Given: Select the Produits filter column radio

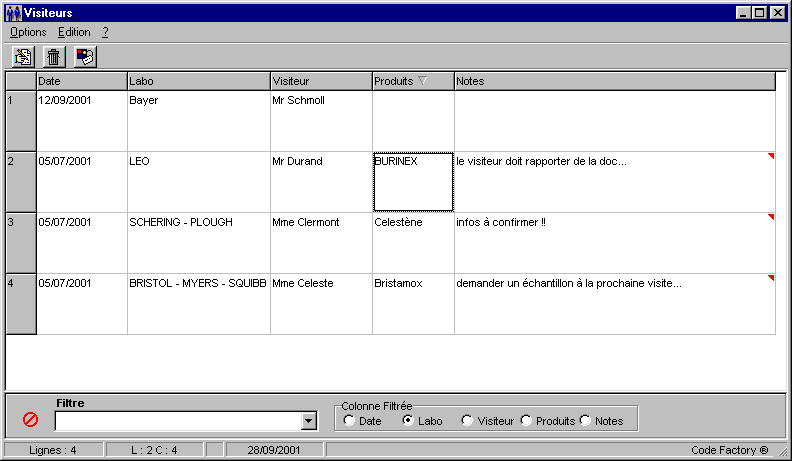Looking at the screenshot, I should (526, 421).
